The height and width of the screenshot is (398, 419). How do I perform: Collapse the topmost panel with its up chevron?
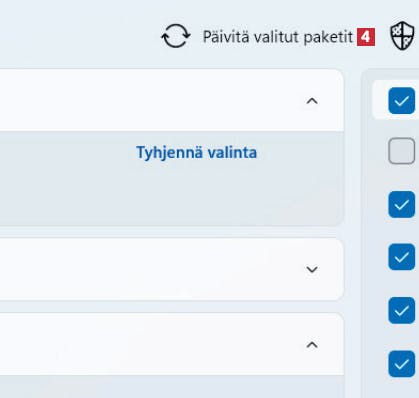[x=312, y=101]
